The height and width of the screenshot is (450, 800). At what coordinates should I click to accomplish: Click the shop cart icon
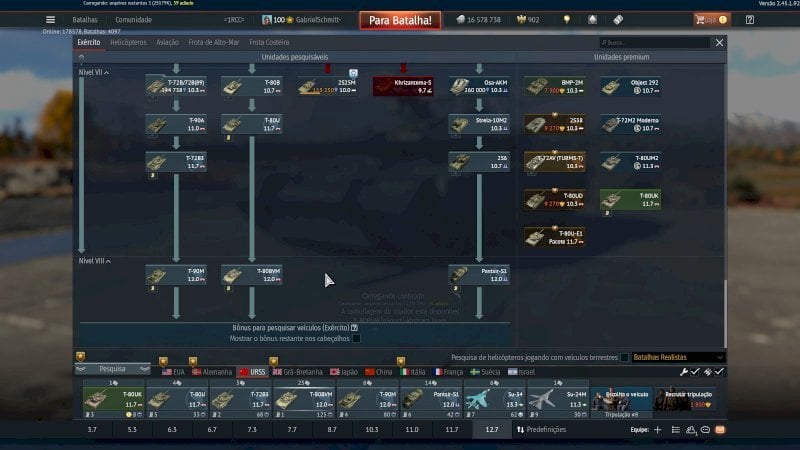[x=699, y=19]
